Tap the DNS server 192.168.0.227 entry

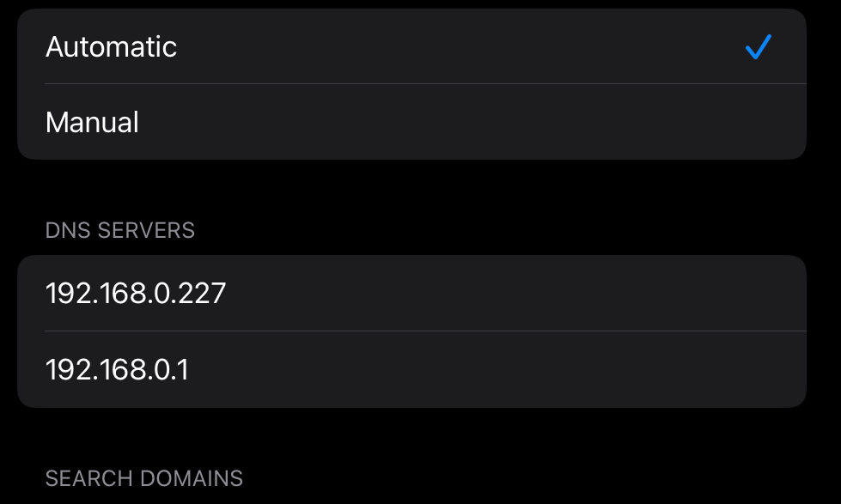pos(412,294)
